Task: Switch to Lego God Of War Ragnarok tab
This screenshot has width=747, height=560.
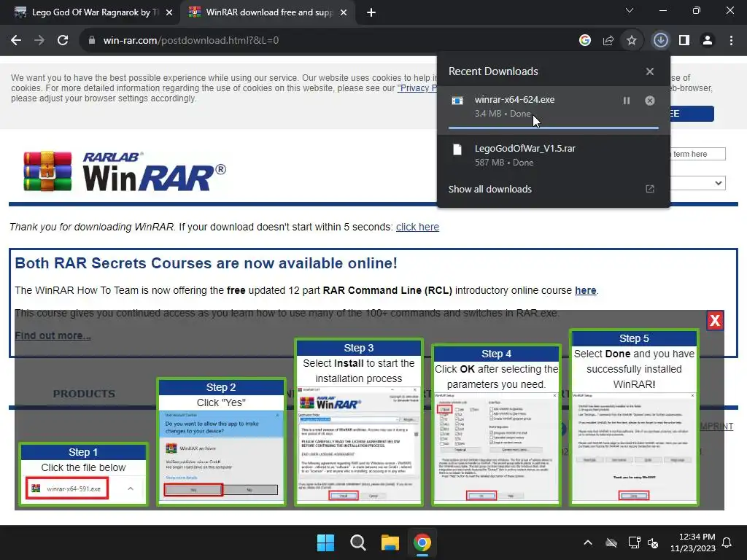Action: coord(90,12)
